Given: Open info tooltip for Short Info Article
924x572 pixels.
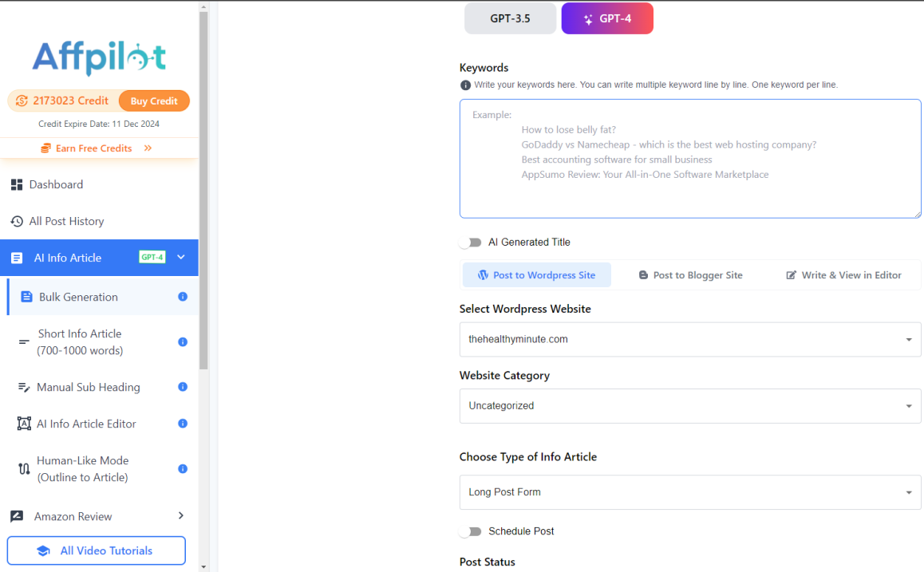Looking at the screenshot, I should 183,341.
